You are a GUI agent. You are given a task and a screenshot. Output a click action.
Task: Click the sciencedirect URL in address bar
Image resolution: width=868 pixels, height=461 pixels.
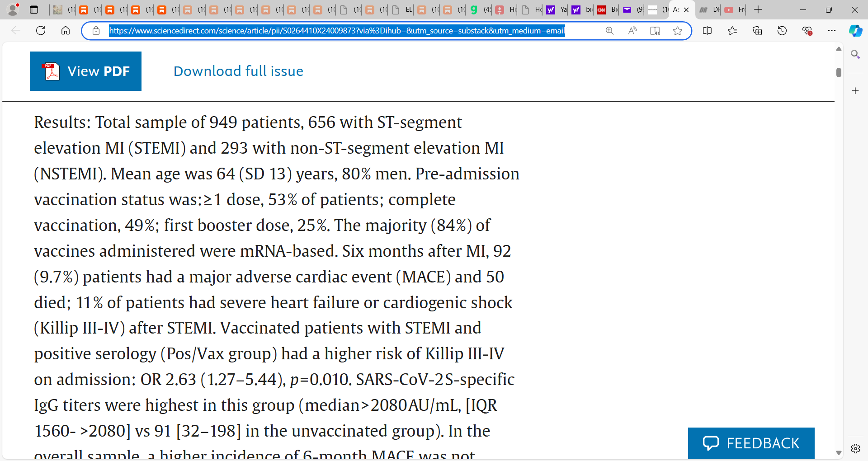337,31
